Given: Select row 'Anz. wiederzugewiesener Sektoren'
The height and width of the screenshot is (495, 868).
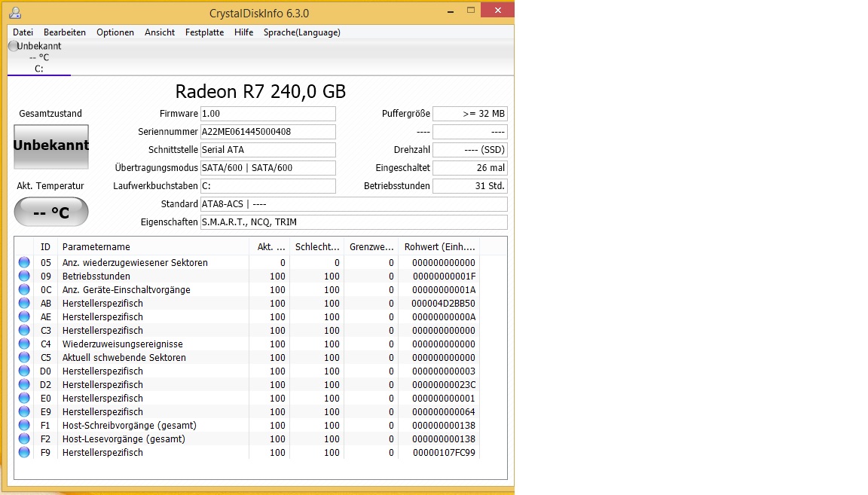Looking at the screenshot, I should [247, 262].
